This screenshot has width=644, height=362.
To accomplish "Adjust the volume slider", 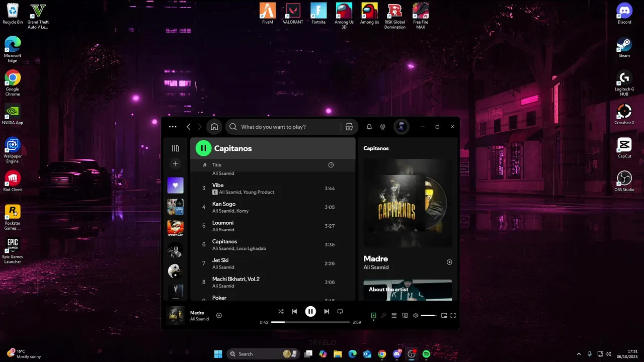I will tap(429, 316).
